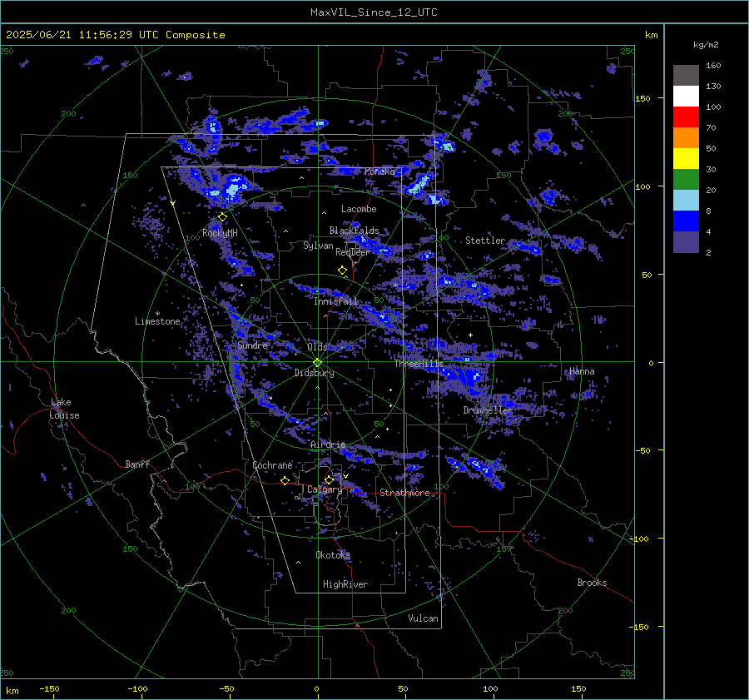Click the MaxVIL_Since_12_UTC title text

(374, 12)
